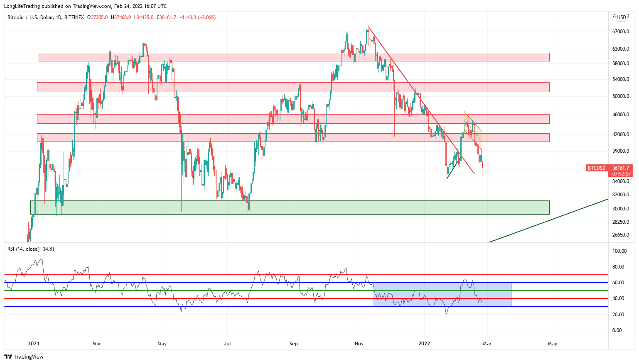Click the close value C36161.7

[x=166, y=17]
